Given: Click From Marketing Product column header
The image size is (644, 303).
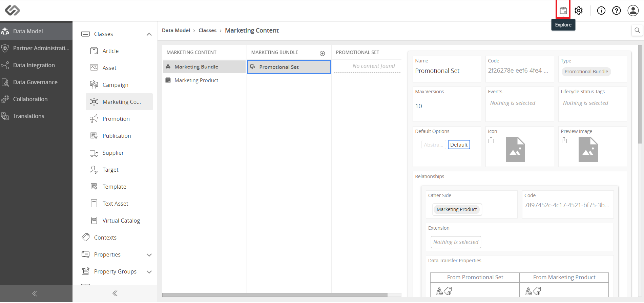Looking at the screenshot, I should click(564, 277).
